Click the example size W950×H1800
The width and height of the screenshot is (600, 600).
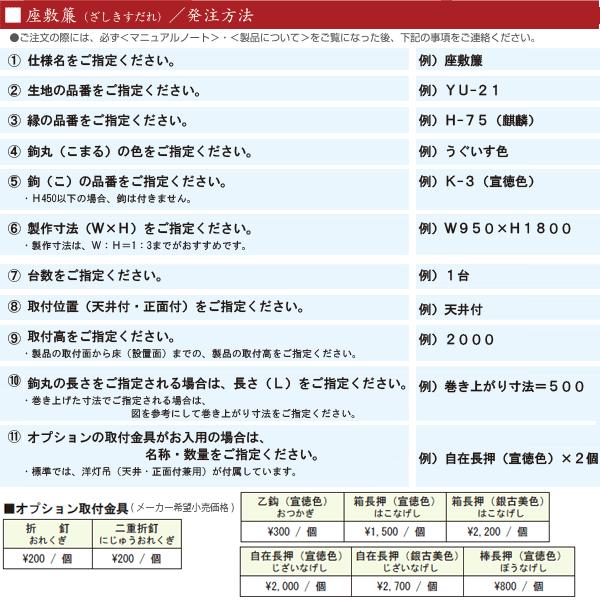[x=502, y=227]
